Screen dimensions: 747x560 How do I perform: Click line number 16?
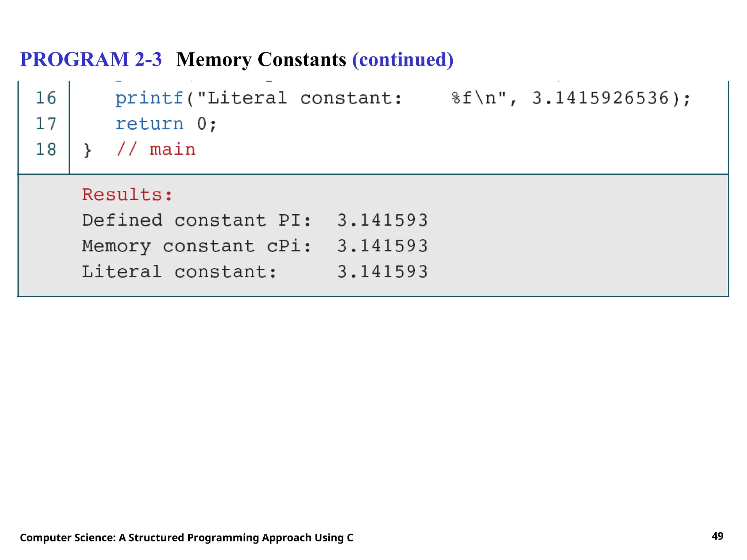pyautogui.click(x=46, y=98)
